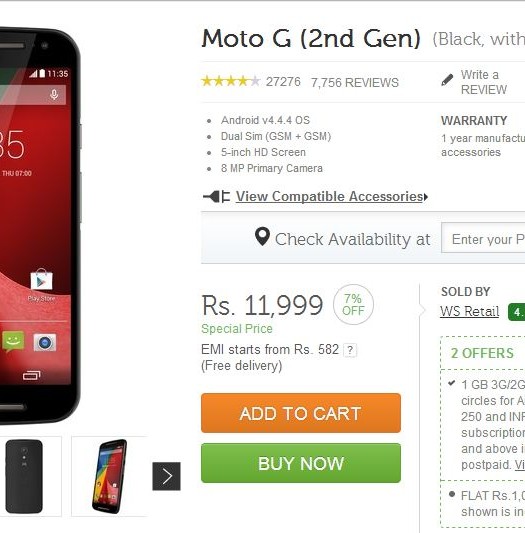This screenshot has height=533, width=525.
Task: Click the pencil icon beside Write a Review
Action: click(447, 80)
